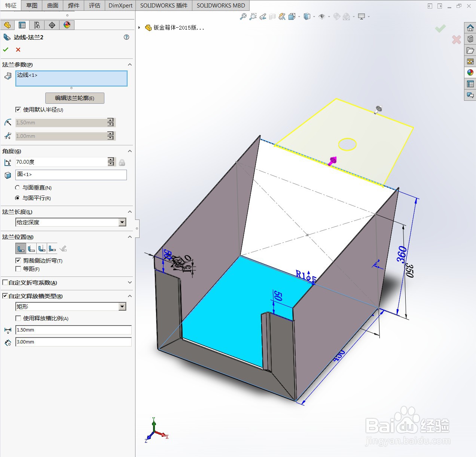
Task: Open help for 边线-法兰2 feature
Action: 126,37
